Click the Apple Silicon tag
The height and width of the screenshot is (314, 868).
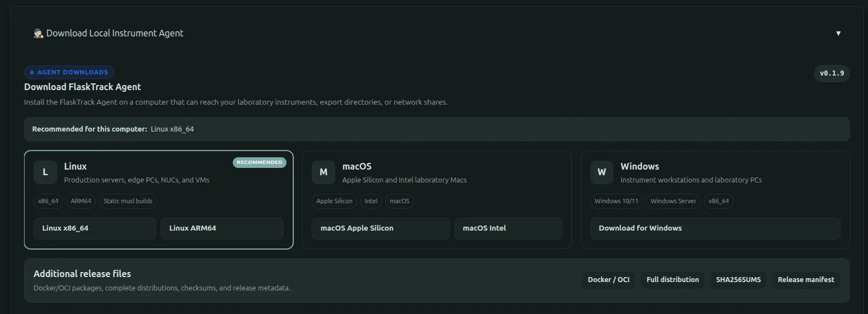click(335, 201)
